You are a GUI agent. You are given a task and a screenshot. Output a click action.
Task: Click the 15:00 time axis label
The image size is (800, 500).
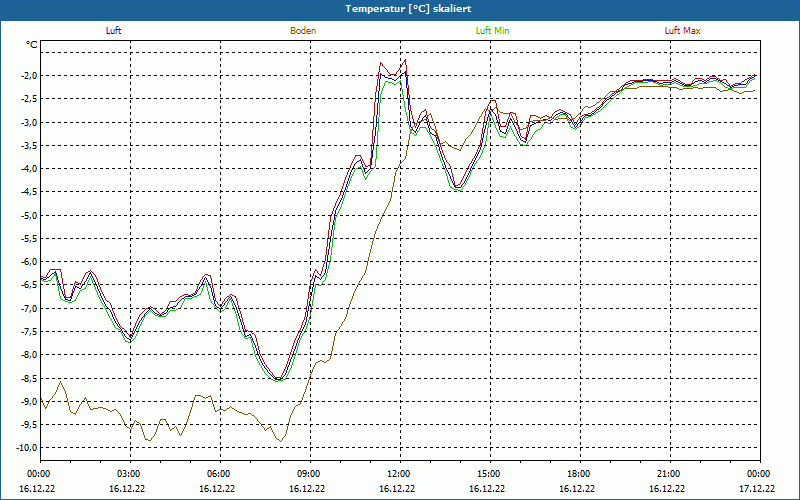(490, 474)
